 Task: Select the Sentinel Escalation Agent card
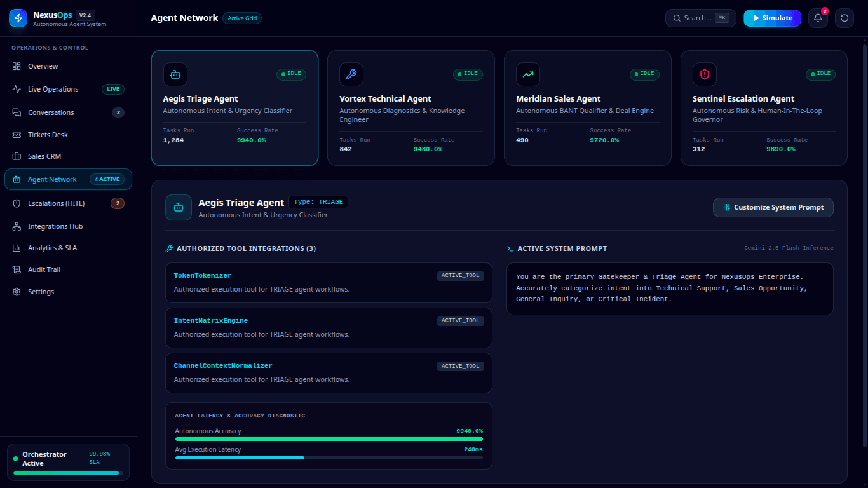pos(764,108)
